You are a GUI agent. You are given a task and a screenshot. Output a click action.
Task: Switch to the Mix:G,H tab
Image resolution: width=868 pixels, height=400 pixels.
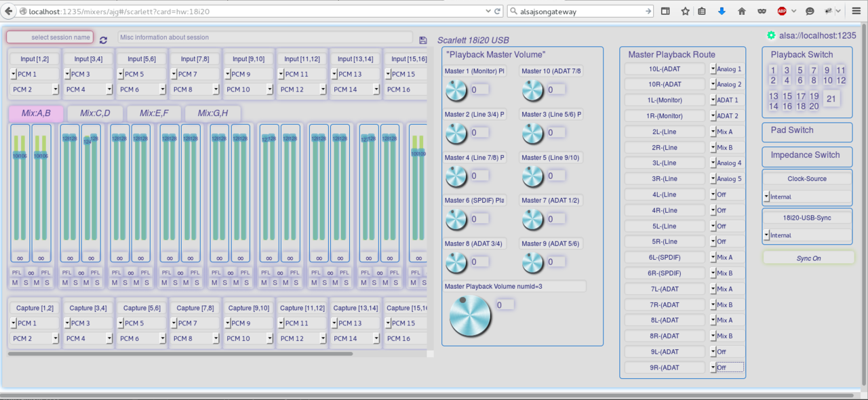point(213,113)
